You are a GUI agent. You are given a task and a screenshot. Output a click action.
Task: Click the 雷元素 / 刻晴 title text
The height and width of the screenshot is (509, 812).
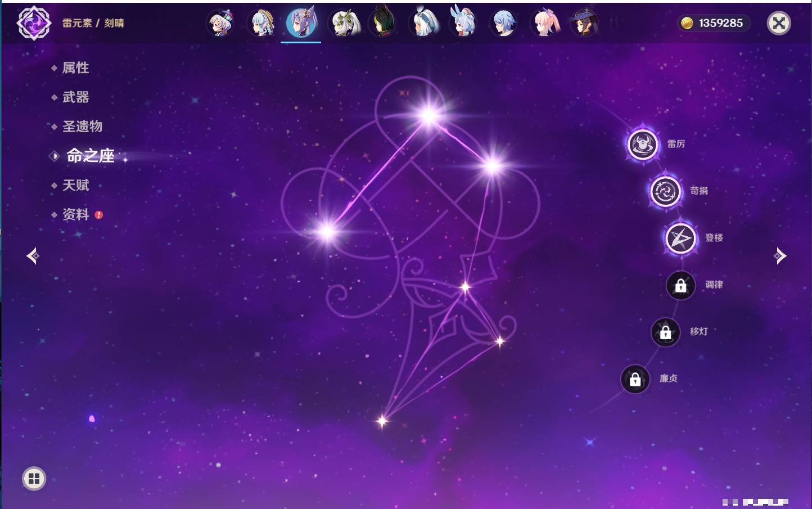tap(93, 23)
